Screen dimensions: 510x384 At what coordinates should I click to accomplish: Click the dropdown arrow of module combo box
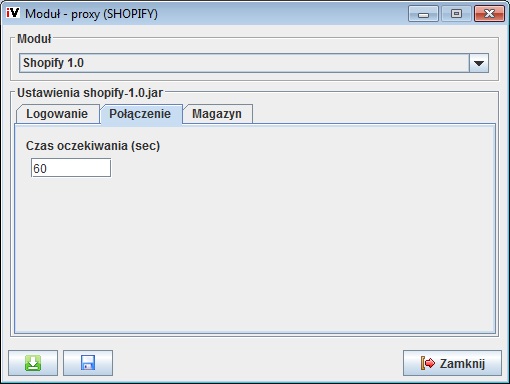479,63
